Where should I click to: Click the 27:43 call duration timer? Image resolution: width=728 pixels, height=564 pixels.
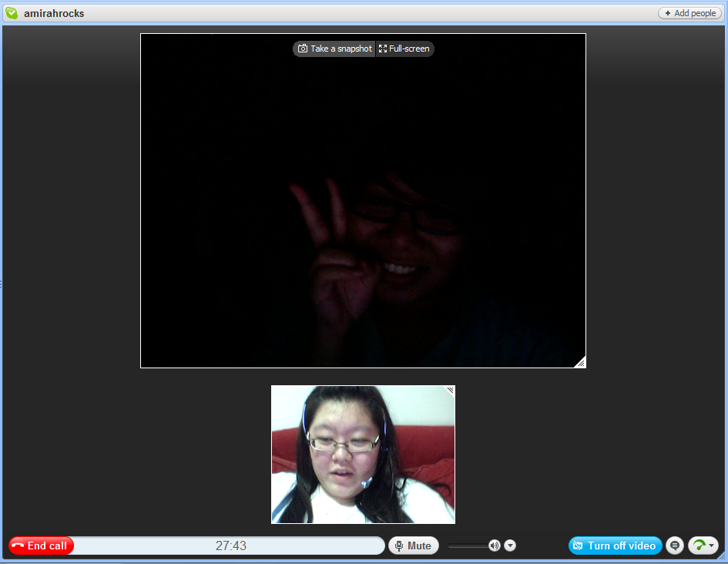pyautogui.click(x=231, y=546)
